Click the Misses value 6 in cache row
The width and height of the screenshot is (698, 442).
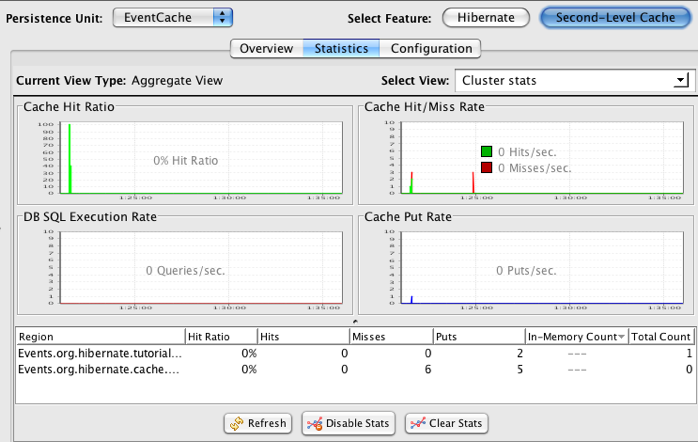(428, 369)
